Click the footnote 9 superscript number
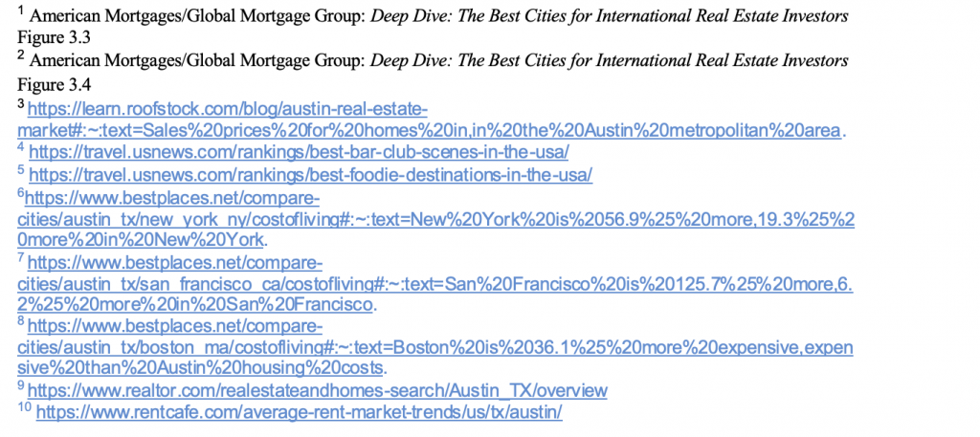This screenshot has height=437, width=980. 21,387
